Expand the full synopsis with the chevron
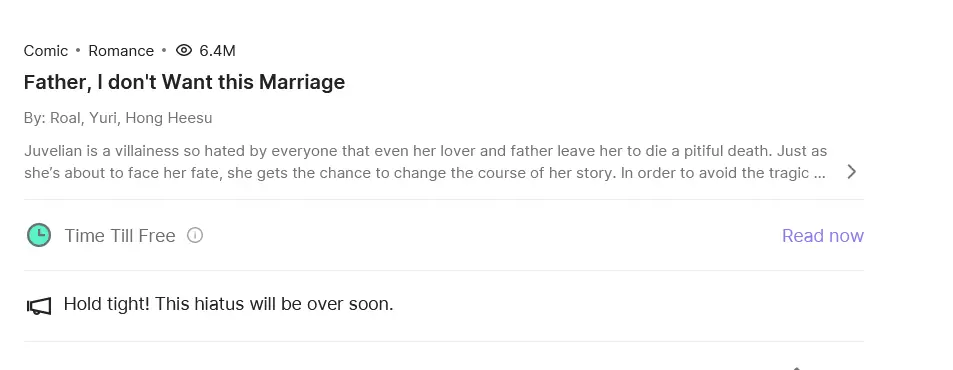 pos(852,172)
